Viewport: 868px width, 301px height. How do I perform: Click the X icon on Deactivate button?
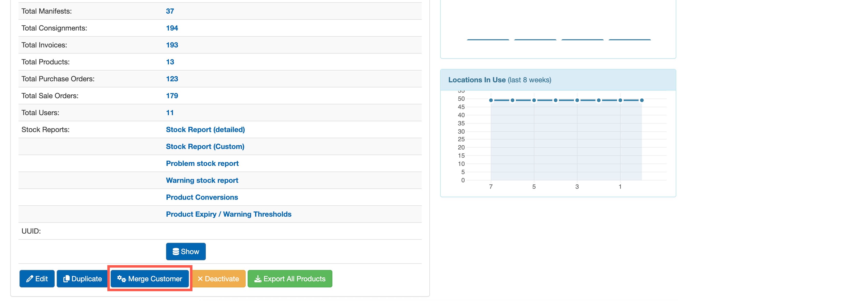200,279
